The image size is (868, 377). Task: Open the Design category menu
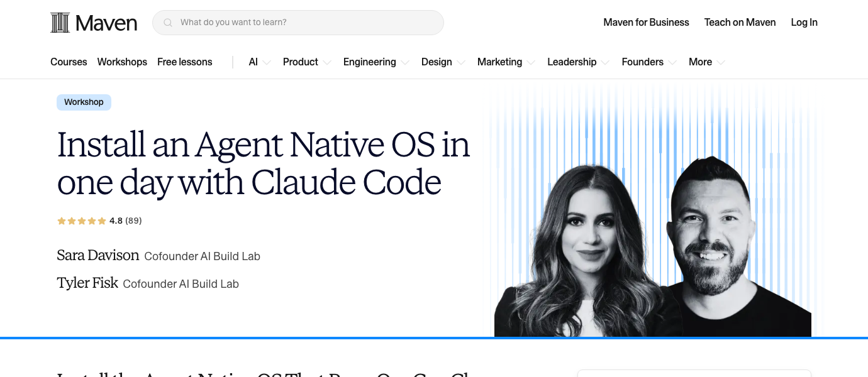[437, 62]
